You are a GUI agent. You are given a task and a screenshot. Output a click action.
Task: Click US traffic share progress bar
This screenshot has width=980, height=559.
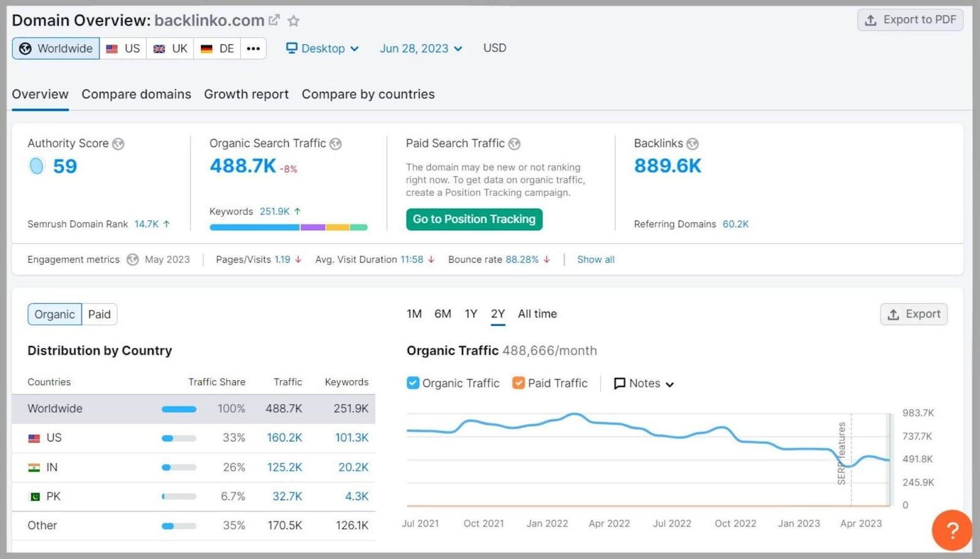coord(179,438)
